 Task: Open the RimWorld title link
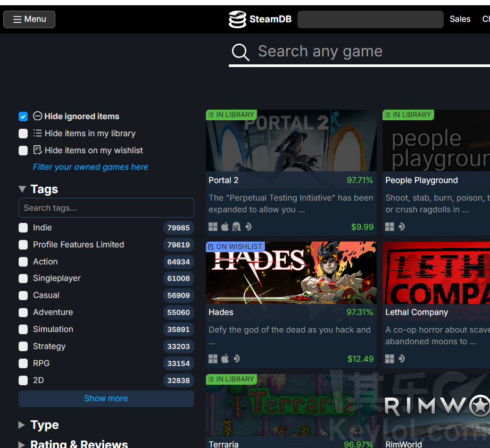coord(403,444)
